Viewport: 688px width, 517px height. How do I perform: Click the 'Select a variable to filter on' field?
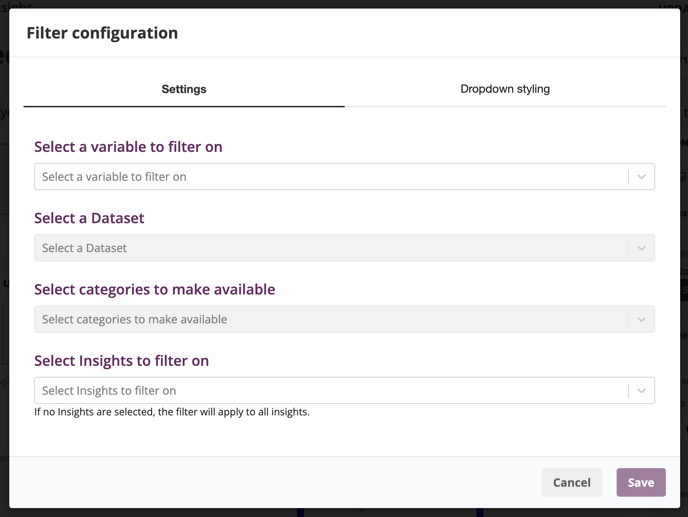tap(344, 177)
